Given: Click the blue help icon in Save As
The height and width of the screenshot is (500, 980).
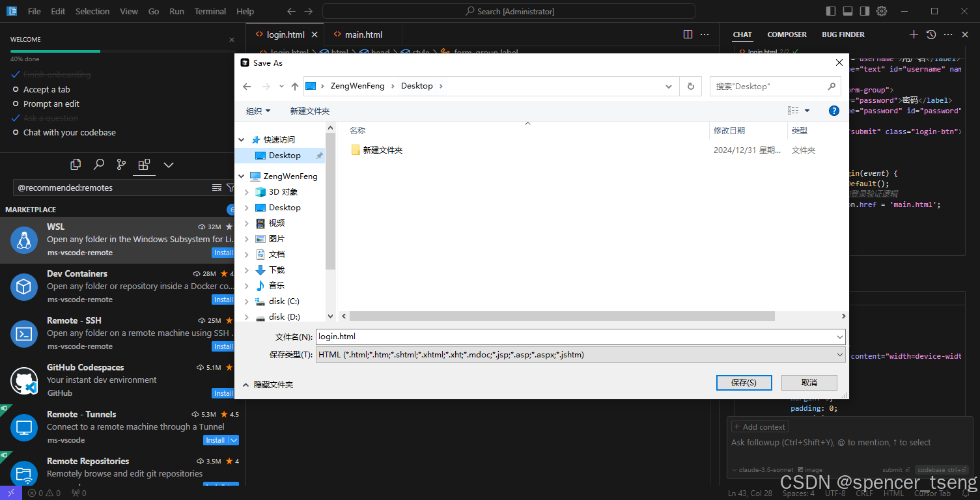Looking at the screenshot, I should [x=834, y=111].
